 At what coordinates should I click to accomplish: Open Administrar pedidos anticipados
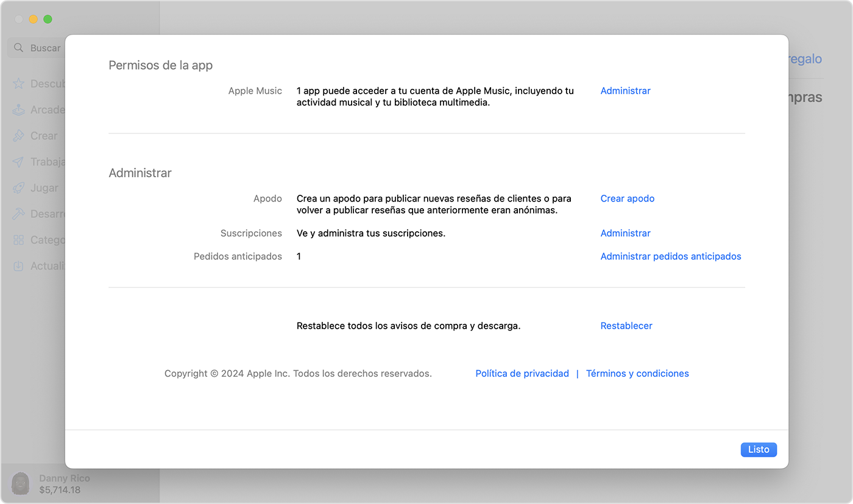click(x=670, y=256)
